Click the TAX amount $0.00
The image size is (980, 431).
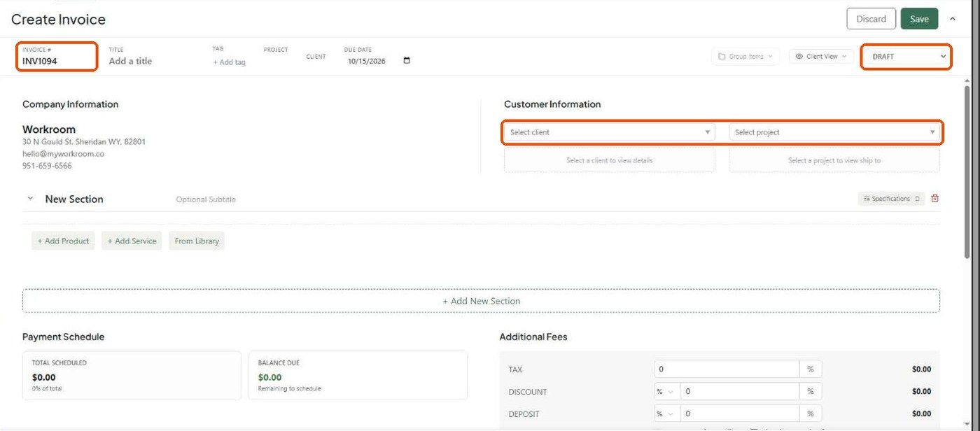click(921, 369)
